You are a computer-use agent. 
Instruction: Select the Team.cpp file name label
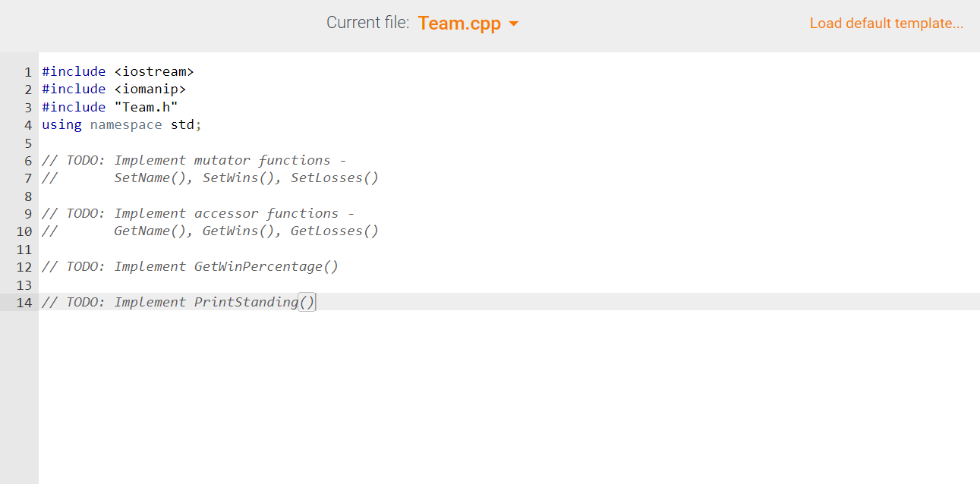[458, 24]
